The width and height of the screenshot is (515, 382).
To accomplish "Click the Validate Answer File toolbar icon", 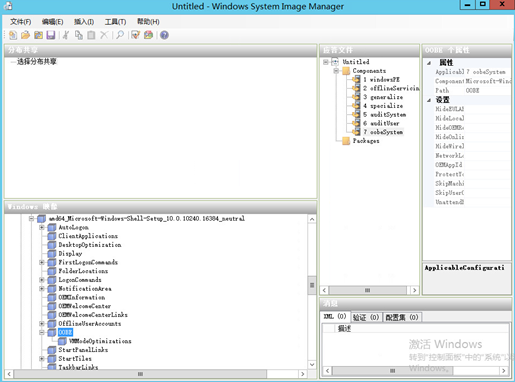I will pyautogui.click(x=135, y=35).
